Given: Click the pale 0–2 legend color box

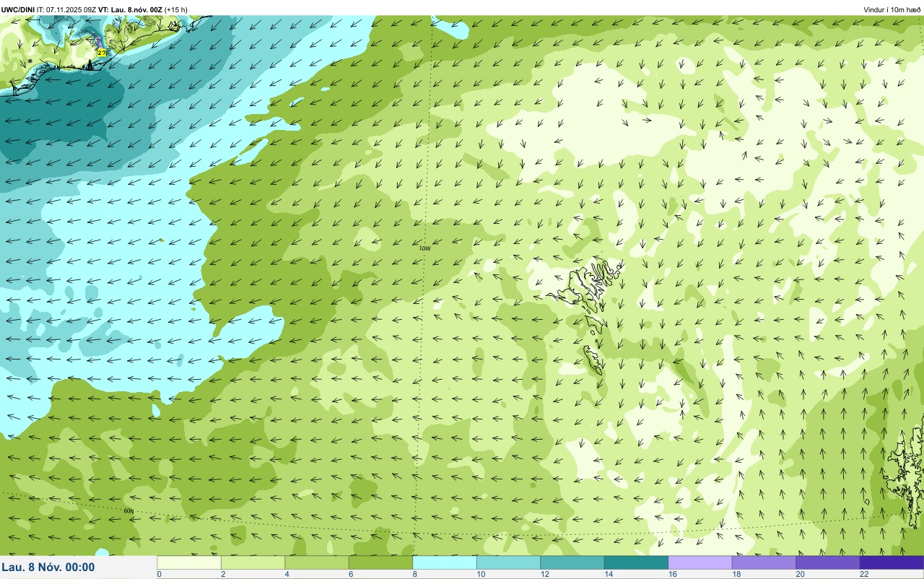Looking at the screenshot, I should (189, 562).
